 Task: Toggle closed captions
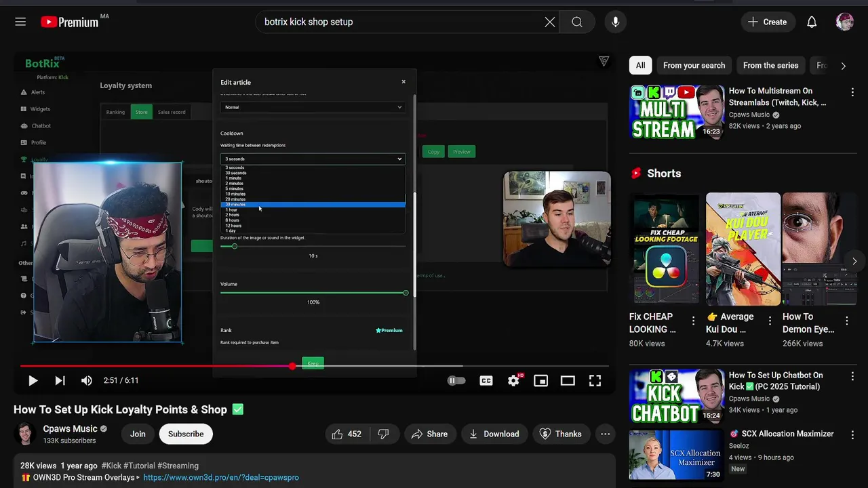tap(486, 381)
